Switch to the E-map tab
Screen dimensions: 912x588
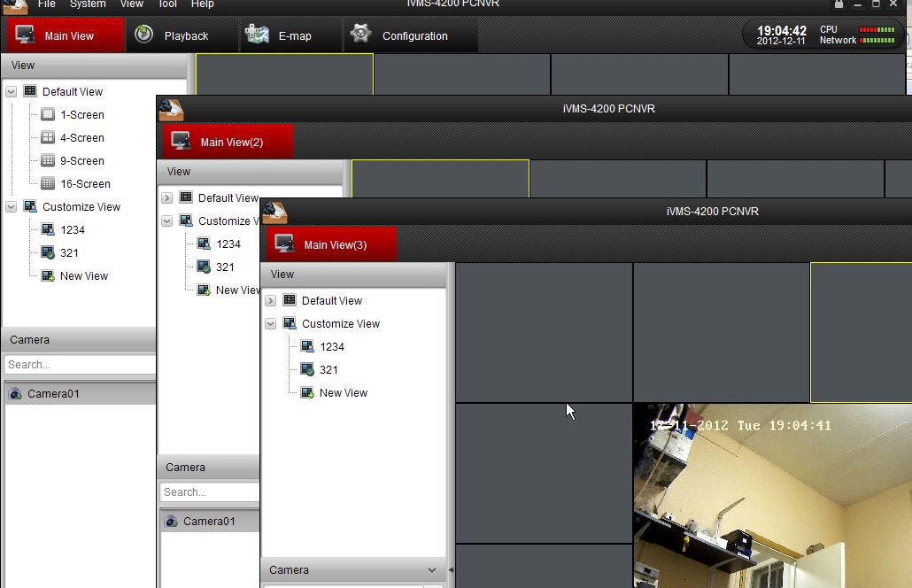290,35
